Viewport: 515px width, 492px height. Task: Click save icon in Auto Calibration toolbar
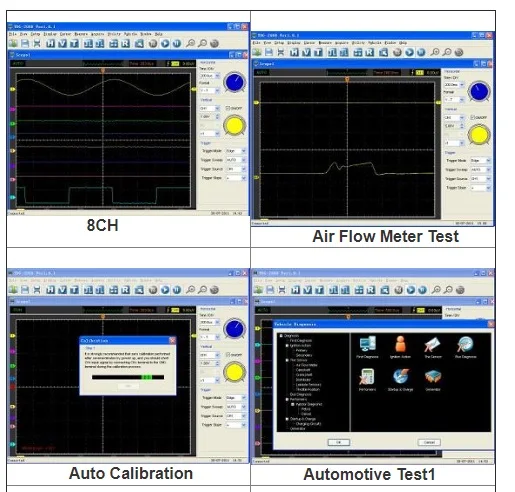25,290
